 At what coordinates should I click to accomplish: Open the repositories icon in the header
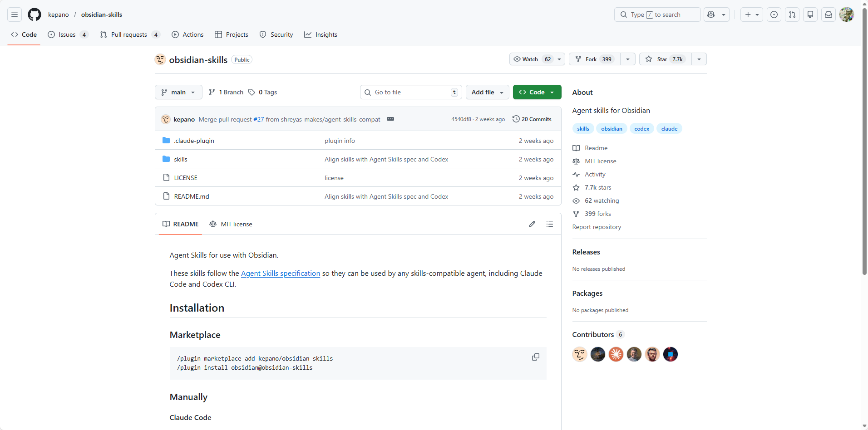(810, 15)
